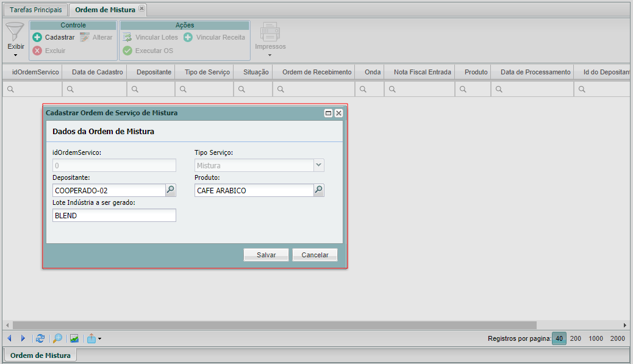The height and width of the screenshot is (364, 633).
Task: Filter the Data de Processamento search field
Action: (x=532, y=89)
